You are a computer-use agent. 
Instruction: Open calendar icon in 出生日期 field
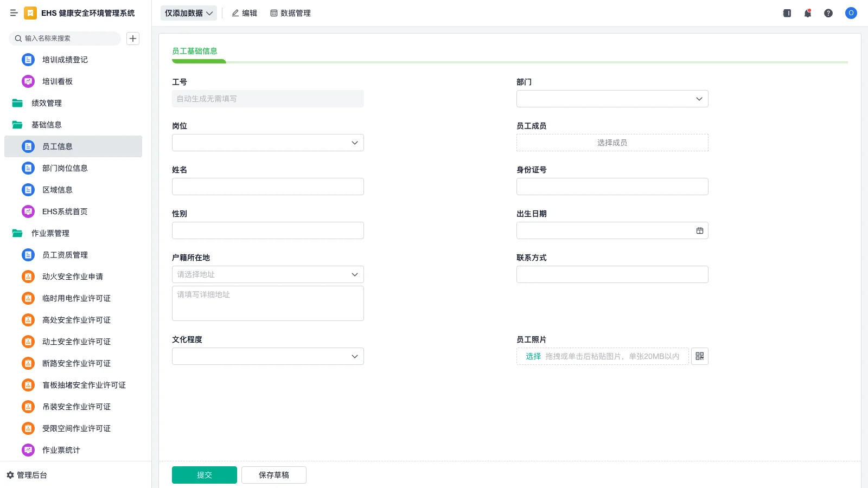point(700,230)
